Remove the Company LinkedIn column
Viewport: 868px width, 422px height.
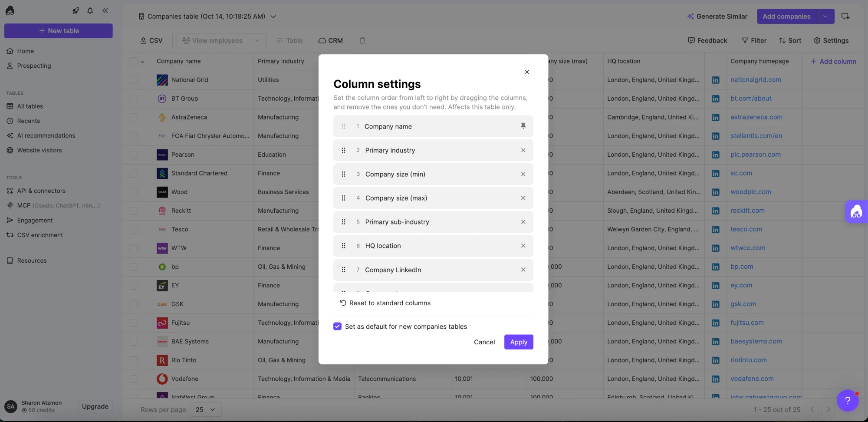523,270
